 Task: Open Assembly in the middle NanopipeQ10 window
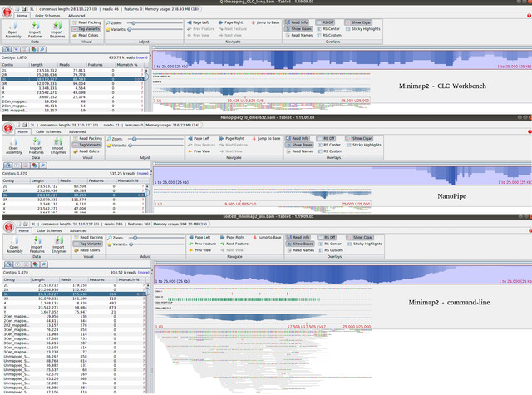tap(14, 146)
